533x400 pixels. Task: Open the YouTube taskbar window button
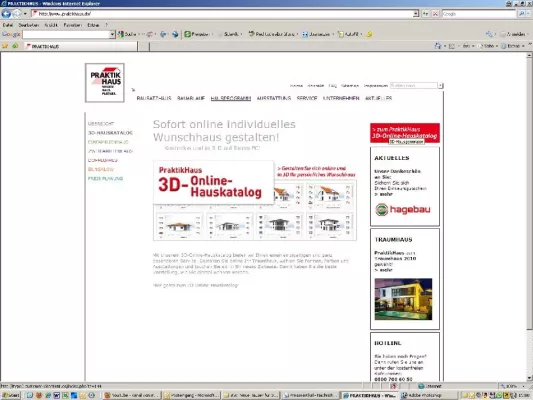[x=131, y=395]
